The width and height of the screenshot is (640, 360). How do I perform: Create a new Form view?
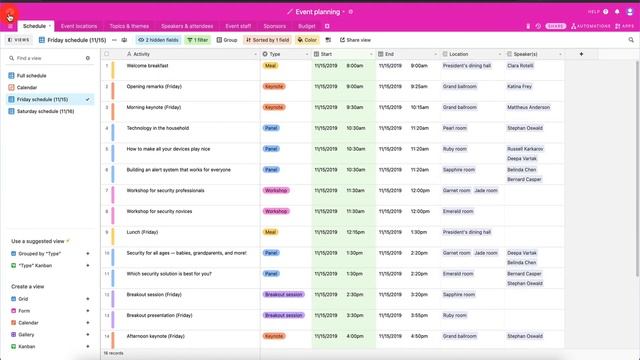point(50,311)
